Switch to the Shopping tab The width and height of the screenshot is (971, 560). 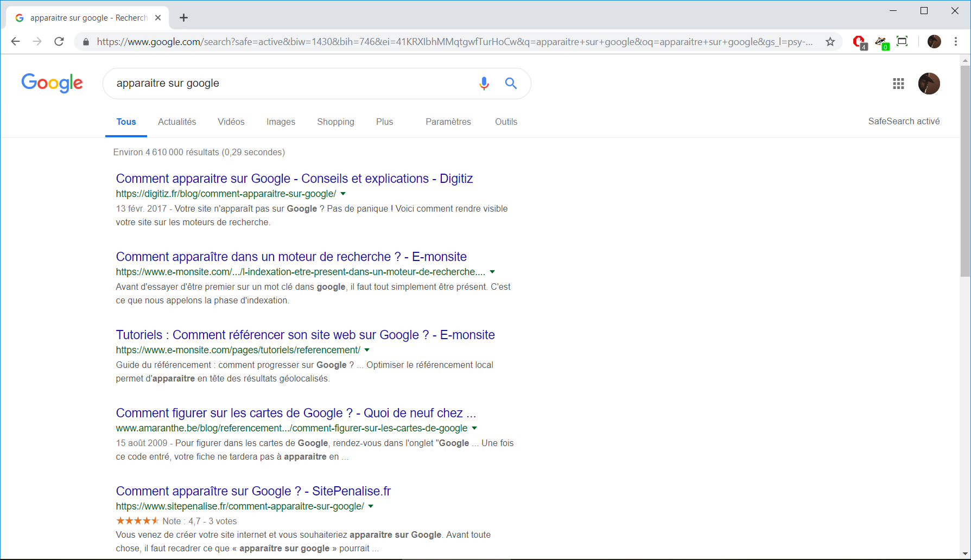335,122
